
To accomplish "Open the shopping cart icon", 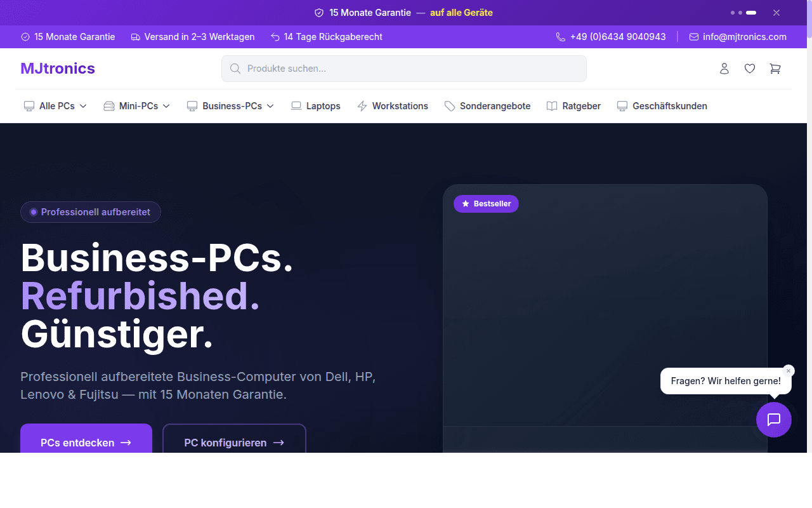I will [775, 68].
